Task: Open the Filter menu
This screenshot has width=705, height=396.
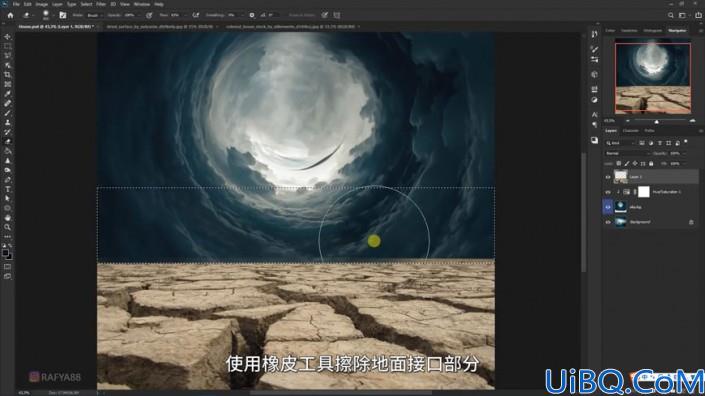Action: 101,4
